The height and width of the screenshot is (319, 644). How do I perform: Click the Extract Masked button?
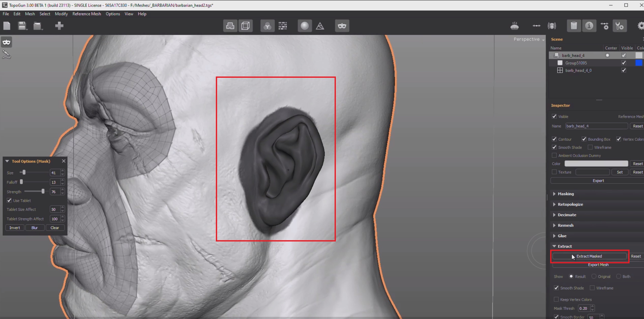(x=589, y=256)
